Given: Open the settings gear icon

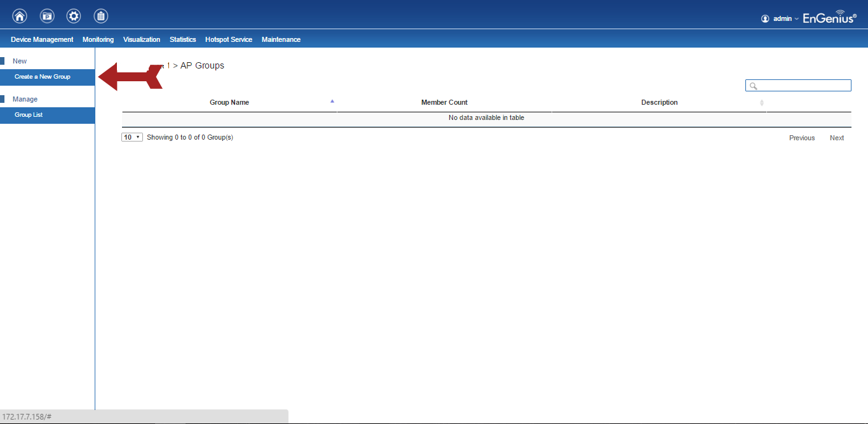Looking at the screenshot, I should (74, 16).
